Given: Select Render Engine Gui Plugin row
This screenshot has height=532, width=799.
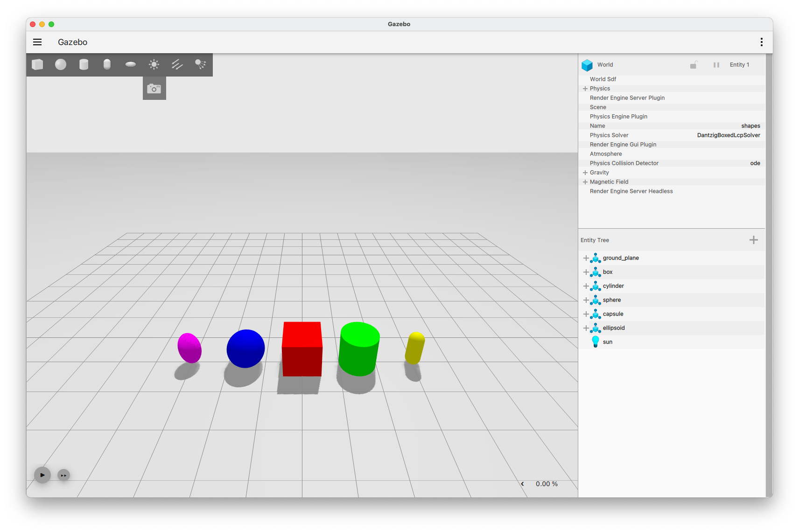Looking at the screenshot, I should point(672,145).
